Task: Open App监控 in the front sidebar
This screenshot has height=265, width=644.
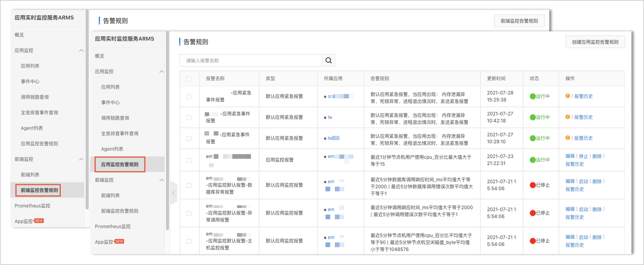Action: (x=104, y=242)
